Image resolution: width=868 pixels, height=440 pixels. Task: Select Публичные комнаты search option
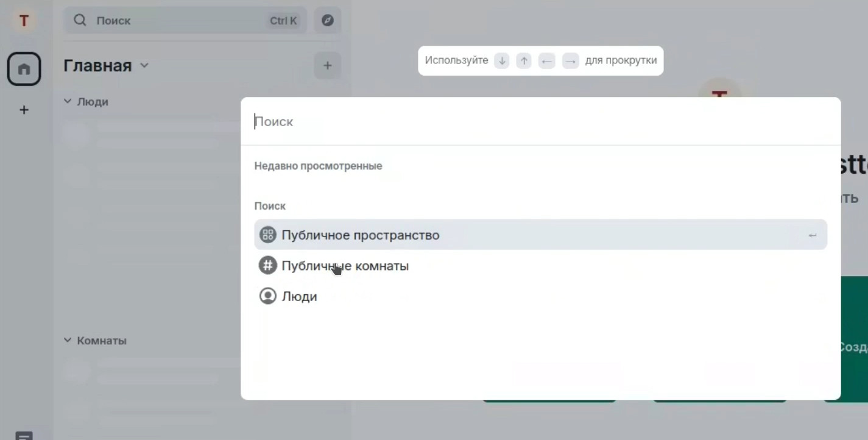(540, 266)
